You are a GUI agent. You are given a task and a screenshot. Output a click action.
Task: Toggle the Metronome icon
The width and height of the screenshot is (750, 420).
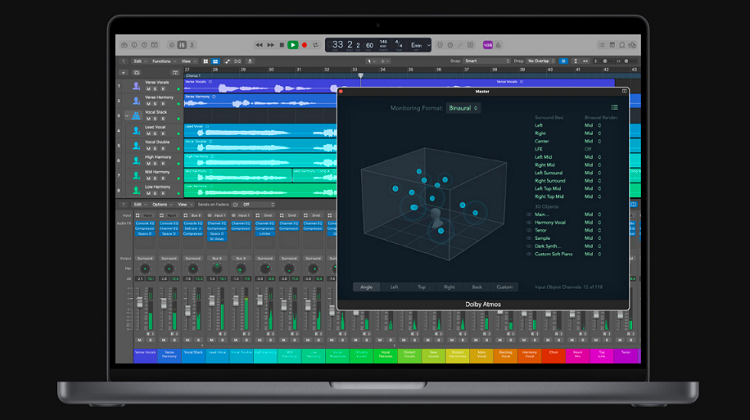pyautogui.click(x=498, y=45)
